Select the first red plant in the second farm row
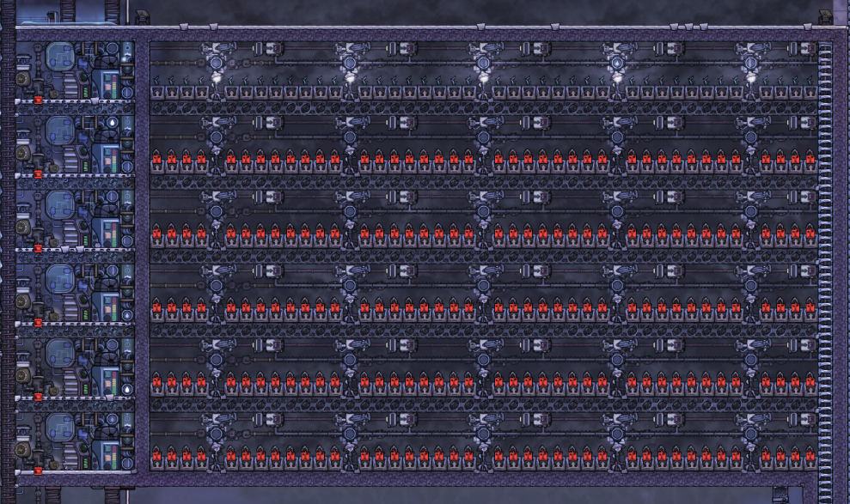 click(x=156, y=160)
